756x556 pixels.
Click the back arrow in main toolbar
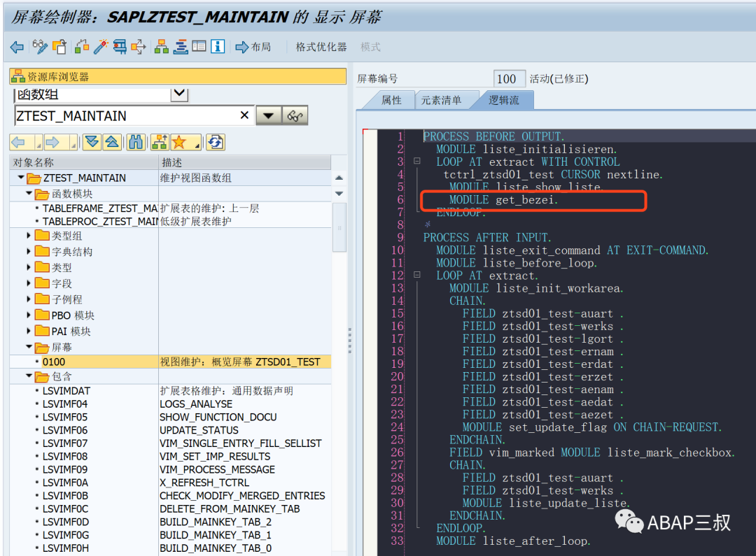tap(17, 47)
